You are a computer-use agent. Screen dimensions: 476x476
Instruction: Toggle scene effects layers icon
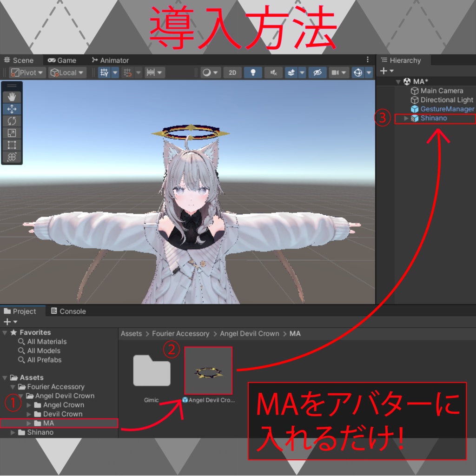click(x=291, y=73)
